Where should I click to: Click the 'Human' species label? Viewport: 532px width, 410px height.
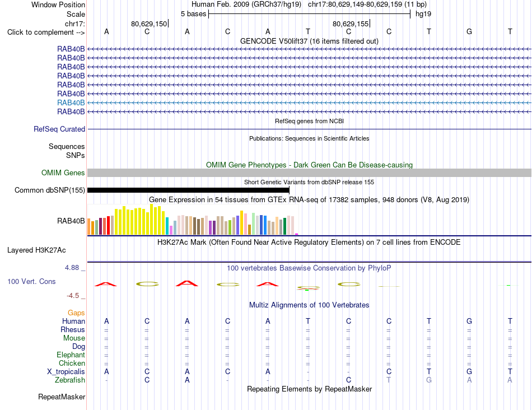[x=73, y=321]
